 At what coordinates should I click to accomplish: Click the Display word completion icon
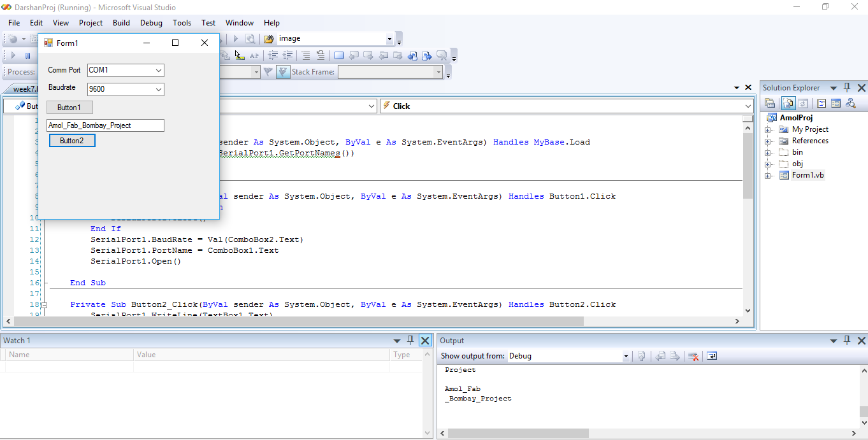[x=254, y=55]
